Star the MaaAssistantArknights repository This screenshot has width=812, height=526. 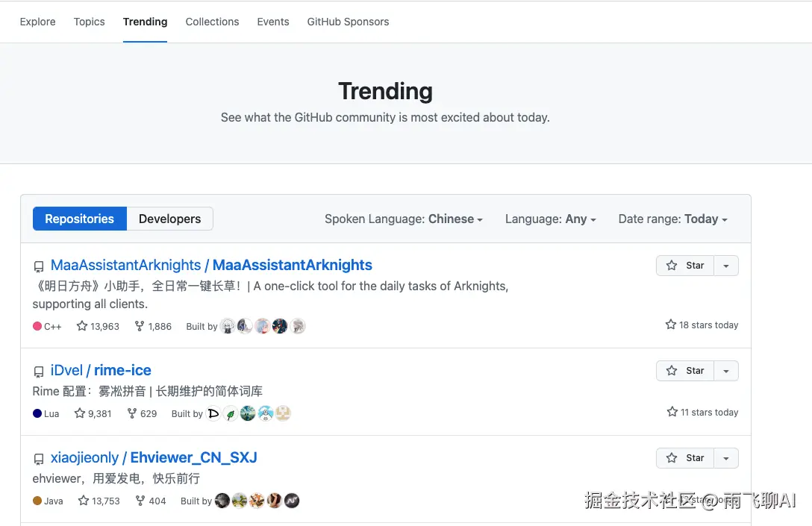(685, 266)
